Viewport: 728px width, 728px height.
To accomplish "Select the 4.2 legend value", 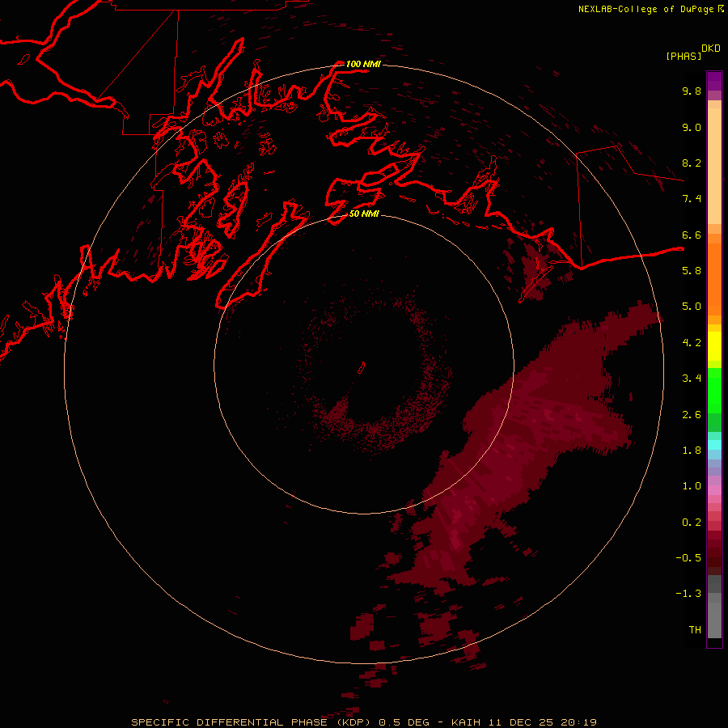I will click(x=692, y=343).
